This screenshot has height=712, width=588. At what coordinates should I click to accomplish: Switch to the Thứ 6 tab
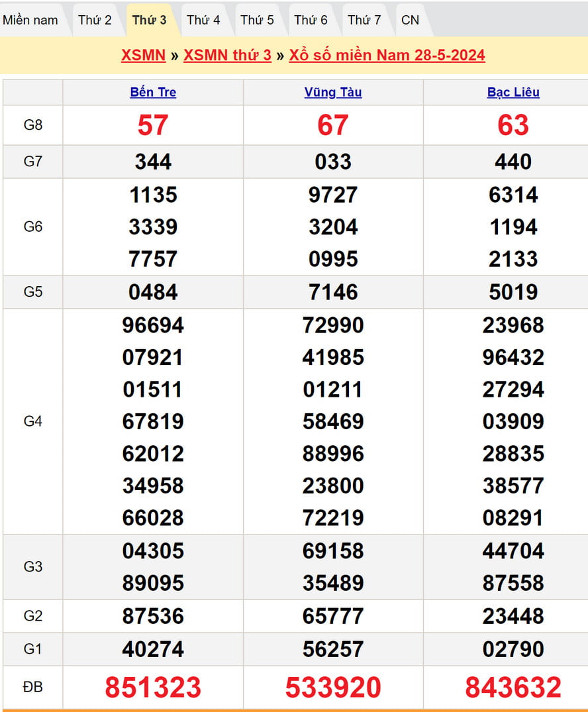pyautogui.click(x=311, y=20)
